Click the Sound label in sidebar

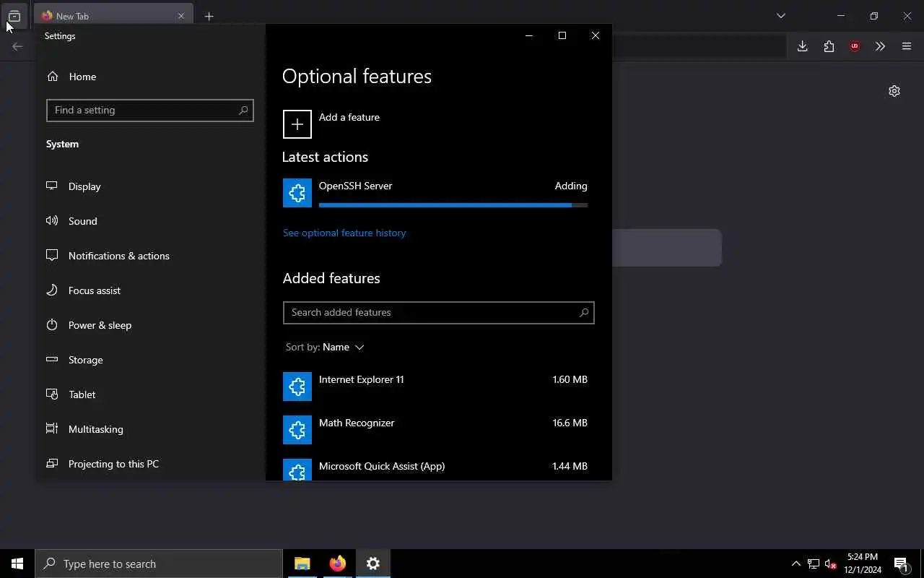[x=82, y=221]
